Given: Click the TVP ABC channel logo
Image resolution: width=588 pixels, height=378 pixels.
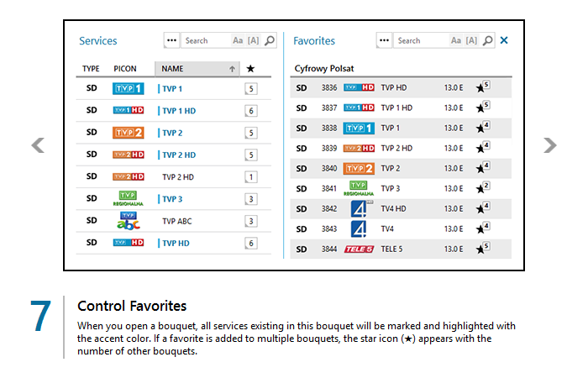Looking at the screenshot, I should point(129,221).
